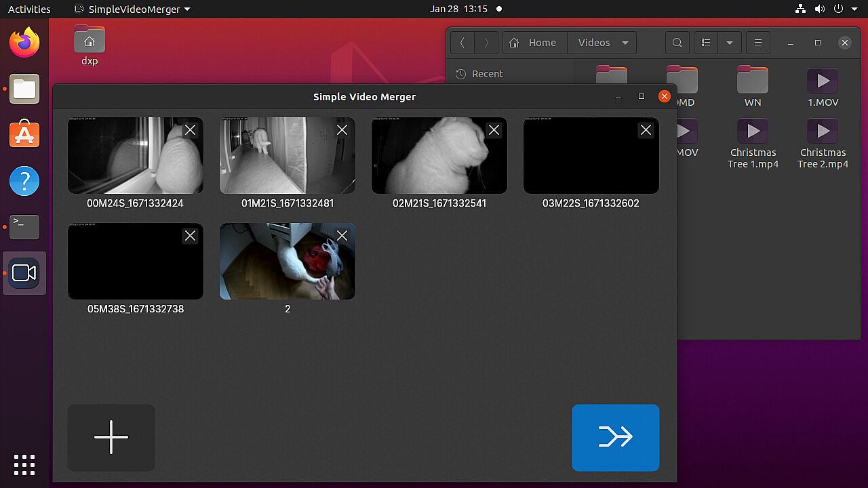868x488 pixels.
Task: Remove the 01M21S_1671332481 clip with its X
Action: tap(342, 130)
